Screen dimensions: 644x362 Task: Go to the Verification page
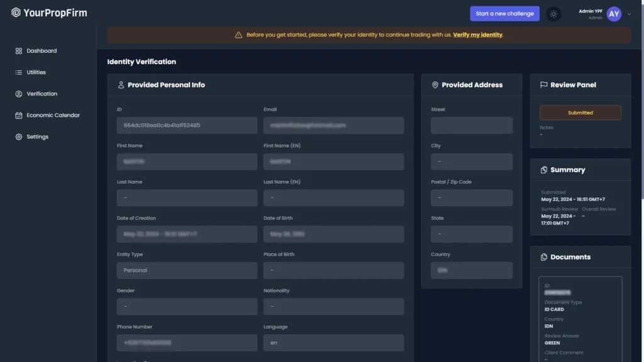[x=42, y=94]
